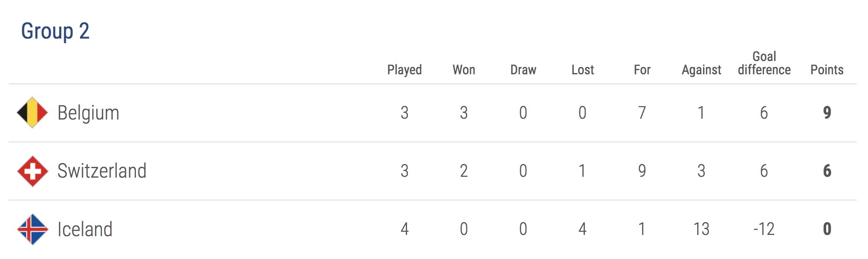Click the Goal difference column header
The height and width of the screenshot is (259, 868).
pyautogui.click(x=764, y=64)
